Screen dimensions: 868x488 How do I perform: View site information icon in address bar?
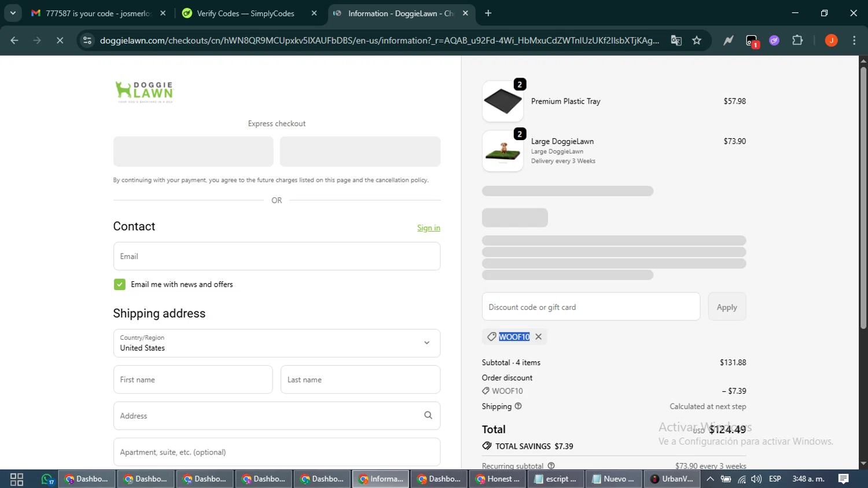pyautogui.click(x=87, y=40)
